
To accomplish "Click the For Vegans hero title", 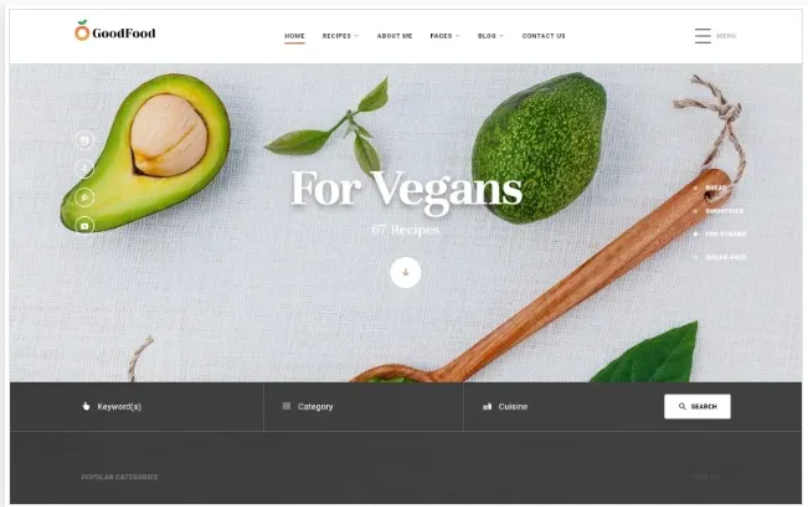I will click(406, 189).
